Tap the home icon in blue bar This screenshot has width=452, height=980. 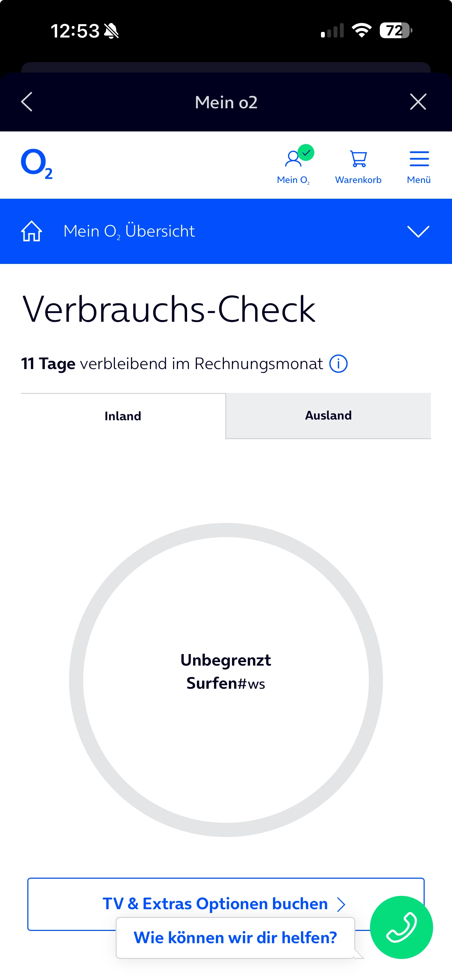pyautogui.click(x=32, y=231)
